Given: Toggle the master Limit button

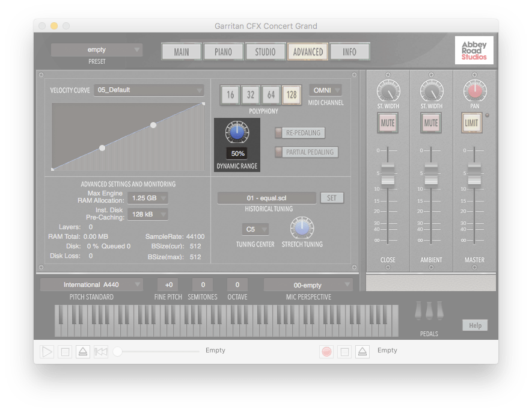Looking at the screenshot, I should pos(472,123).
